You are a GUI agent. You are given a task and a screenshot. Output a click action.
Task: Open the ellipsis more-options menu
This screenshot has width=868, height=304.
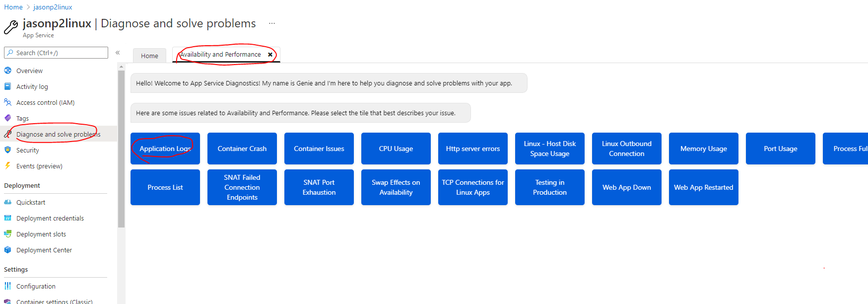[272, 23]
